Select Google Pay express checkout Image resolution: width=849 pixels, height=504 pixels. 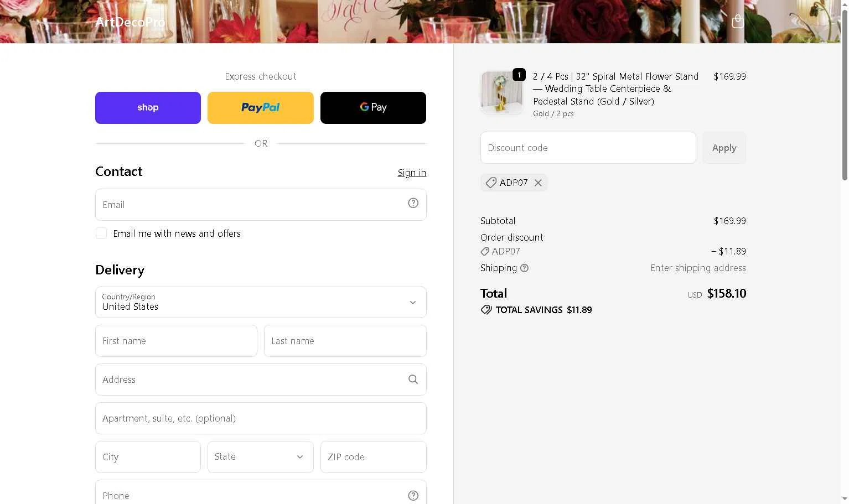373,108
